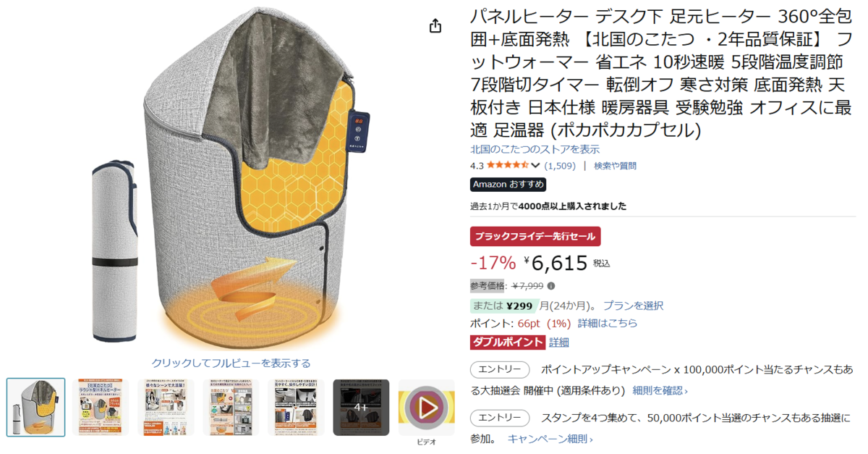
Task: Play the product video thumbnail
Action: pyautogui.click(x=426, y=407)
